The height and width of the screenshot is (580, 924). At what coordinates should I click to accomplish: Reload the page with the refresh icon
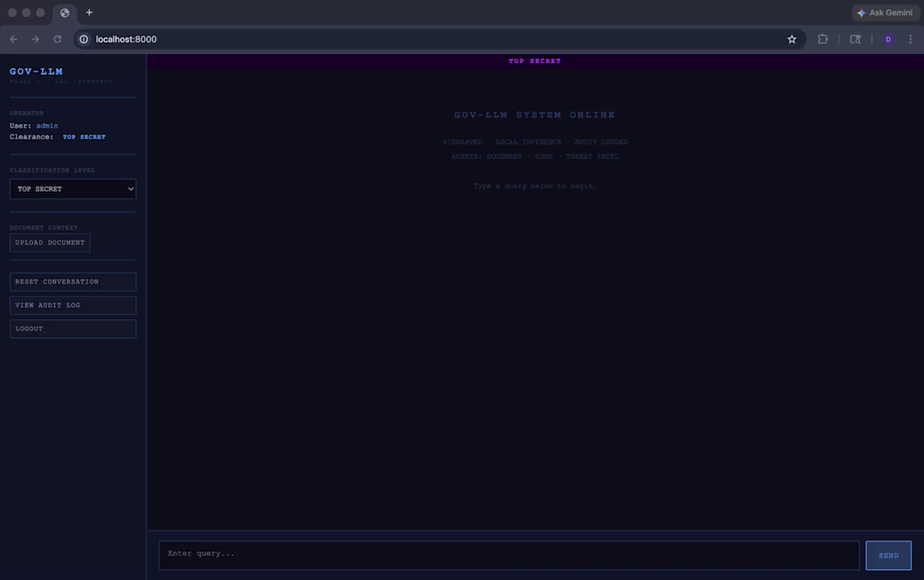(x=57, y=39)
